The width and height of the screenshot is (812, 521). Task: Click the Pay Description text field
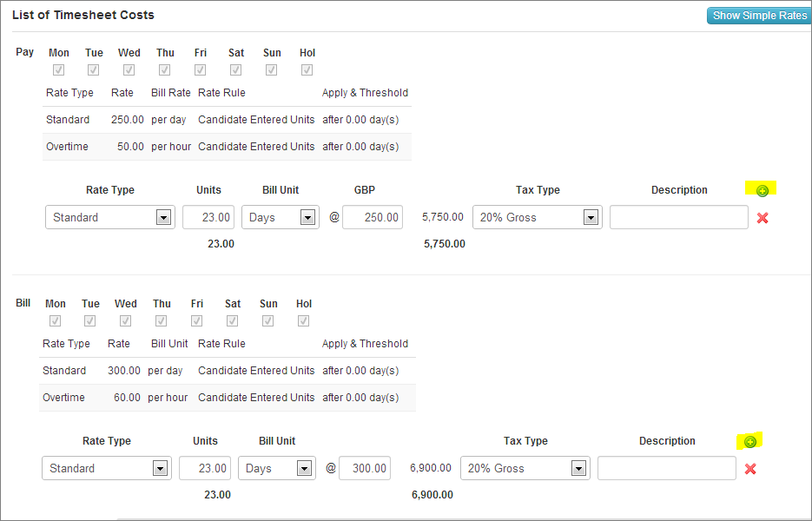679,217
